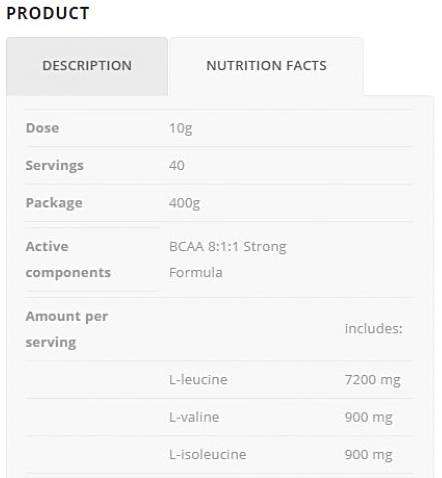
Task: Click the 10g dose value
Action: coord(180,128)
